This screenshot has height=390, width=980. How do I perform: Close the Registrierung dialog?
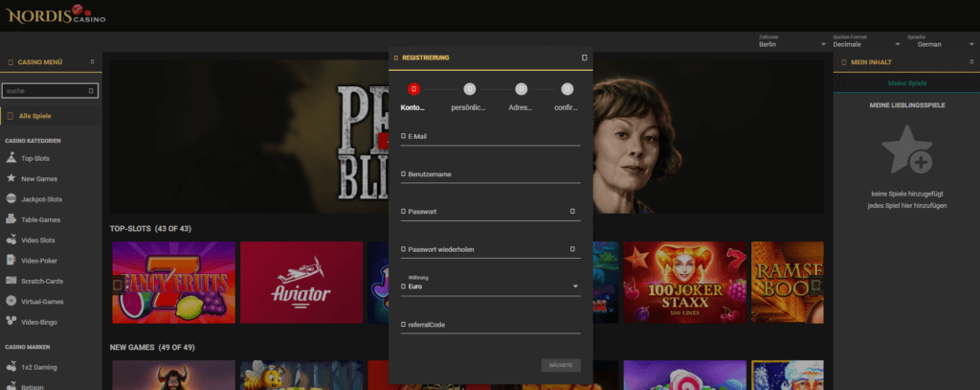(585, 57)
